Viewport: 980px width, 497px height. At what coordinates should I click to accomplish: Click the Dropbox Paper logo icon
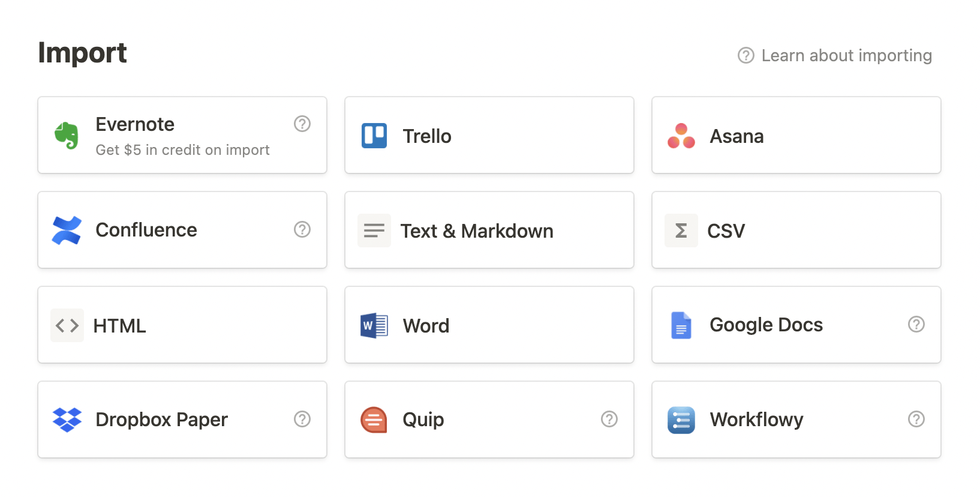(67, 420)
